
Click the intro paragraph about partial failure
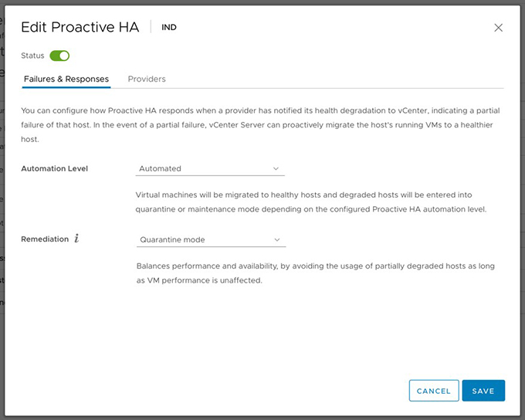point(260,125)
